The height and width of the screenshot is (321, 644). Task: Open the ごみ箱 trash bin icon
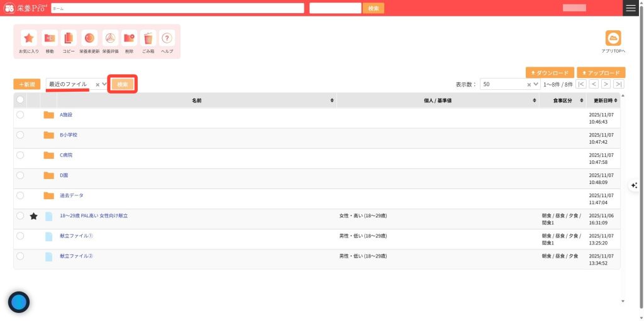pyautogui.click(x=148, y=38)
